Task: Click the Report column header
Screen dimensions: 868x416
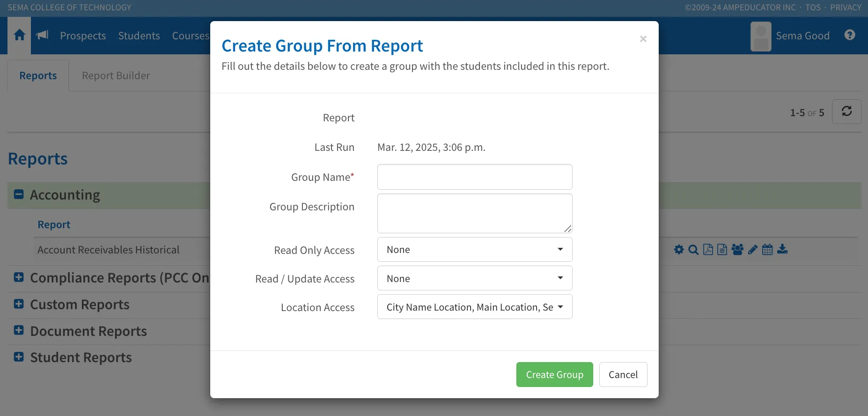Action: click(x=54, y=224)
